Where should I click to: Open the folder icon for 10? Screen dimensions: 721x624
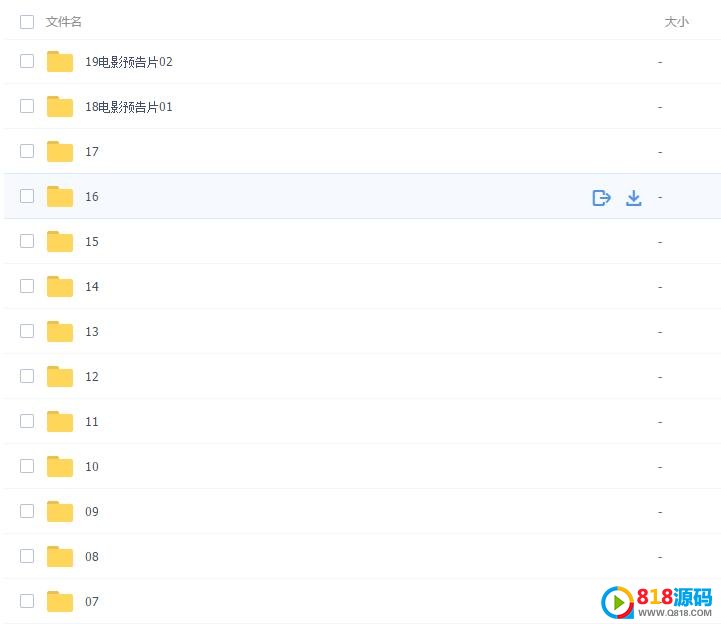pos(60,467)
